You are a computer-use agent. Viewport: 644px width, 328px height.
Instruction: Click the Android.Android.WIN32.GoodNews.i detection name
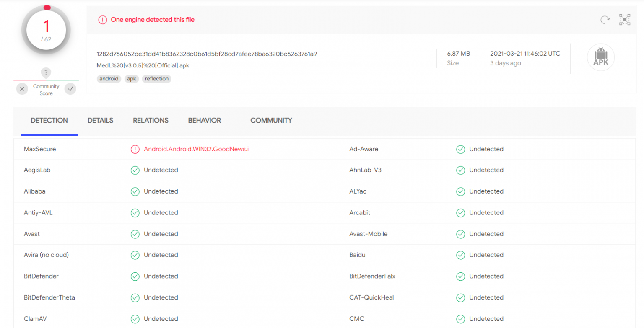[x=196, y=149]
